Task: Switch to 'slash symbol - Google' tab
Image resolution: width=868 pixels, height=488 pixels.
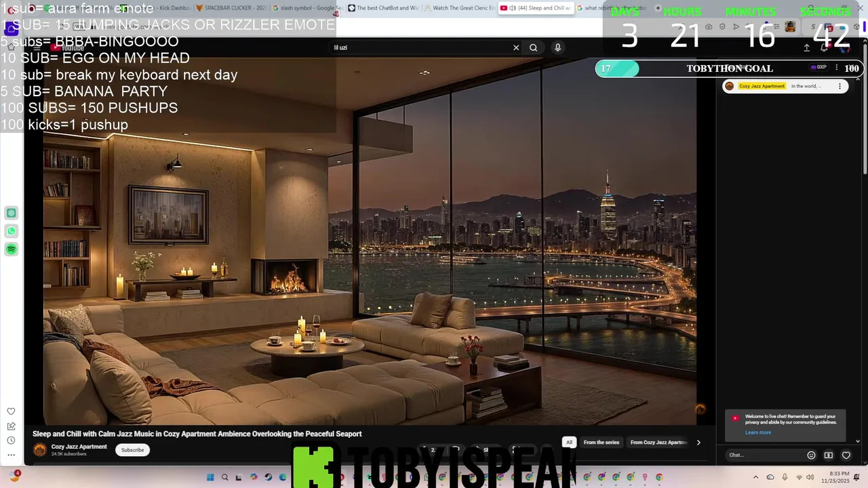Action: [307, 8]
